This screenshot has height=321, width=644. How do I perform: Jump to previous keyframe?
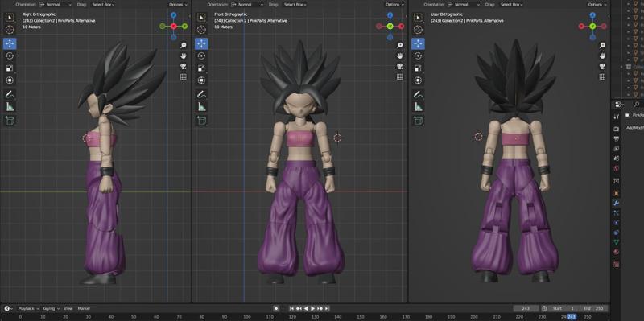pyautogui.click(x=299, y=308)
